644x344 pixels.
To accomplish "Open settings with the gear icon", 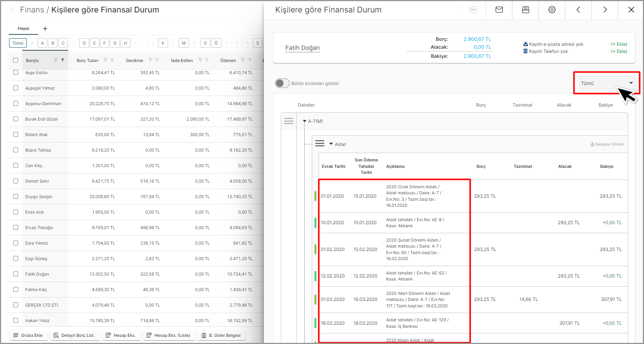I will click(552, 10).
